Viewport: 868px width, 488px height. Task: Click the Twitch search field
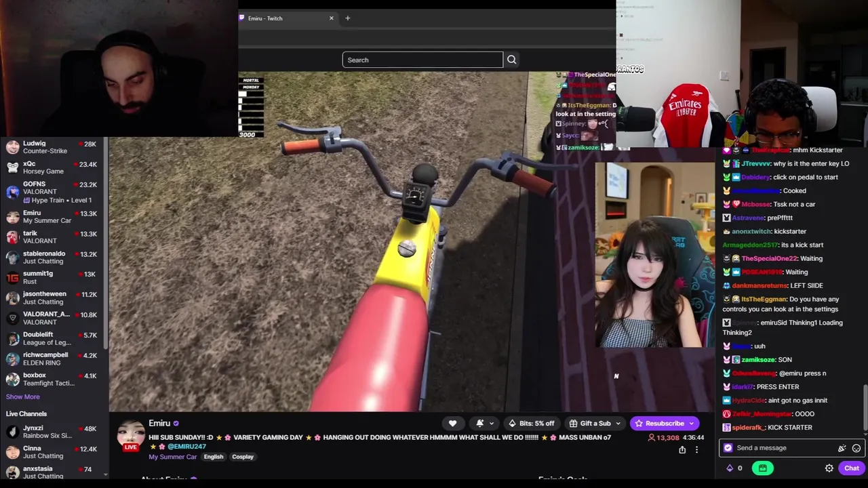point(422,60)
